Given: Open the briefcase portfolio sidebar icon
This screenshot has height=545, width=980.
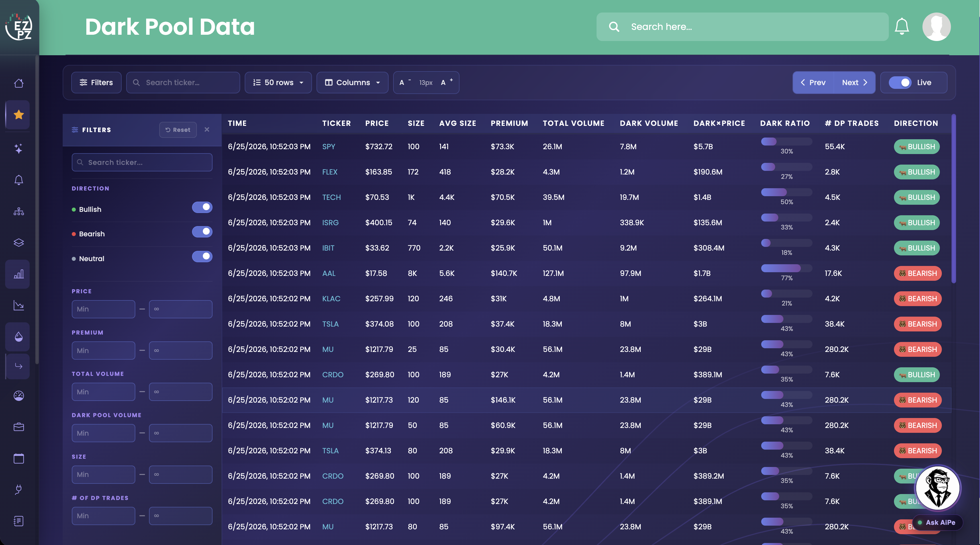Looking at the screenshot, I should [x=19, y=427].
